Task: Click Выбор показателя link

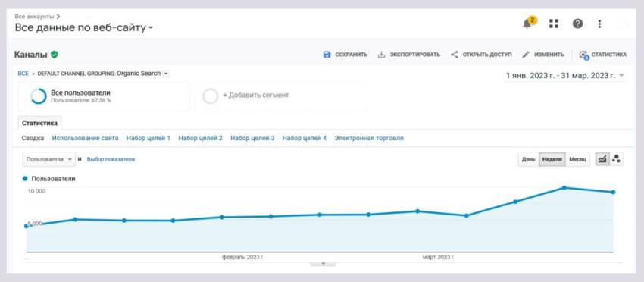Action: (x=111, y=159)
